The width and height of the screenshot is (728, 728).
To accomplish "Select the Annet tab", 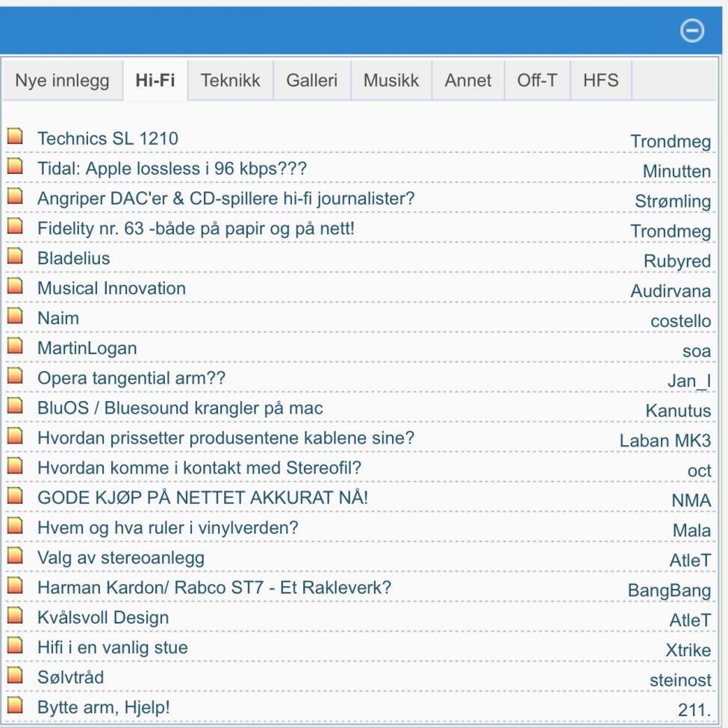I will click(x=468, y=81).
